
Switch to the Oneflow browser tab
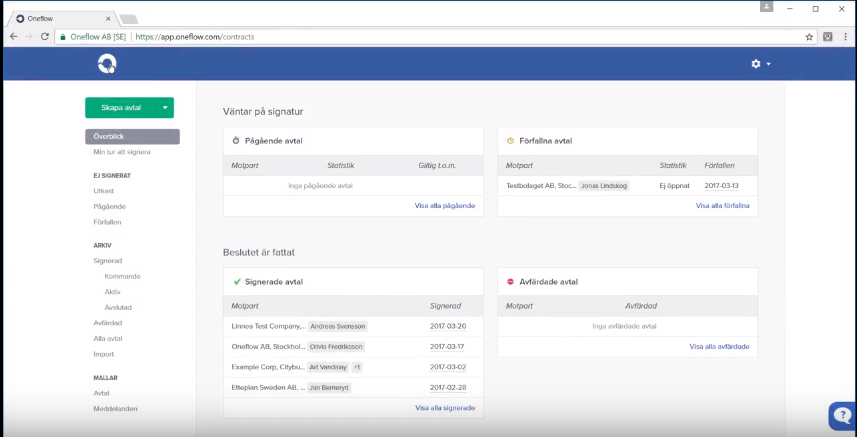point(61,19)
